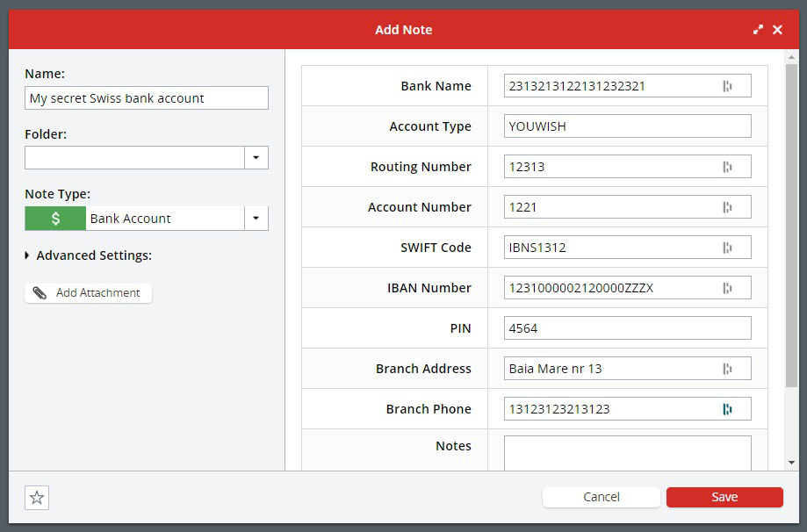
Task: Mark note as favorite with star icon
Action: [x=37, y=498]
